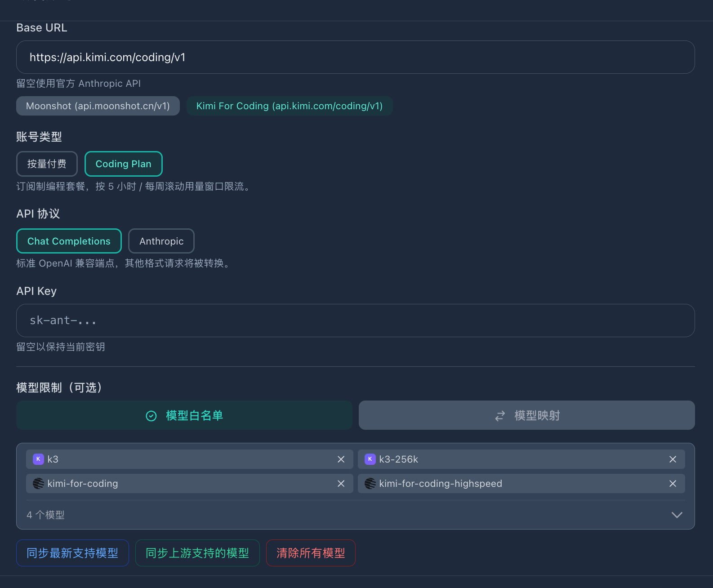Click the k3-256k model name text
The image size is (713, 588).
click(399, 459)
